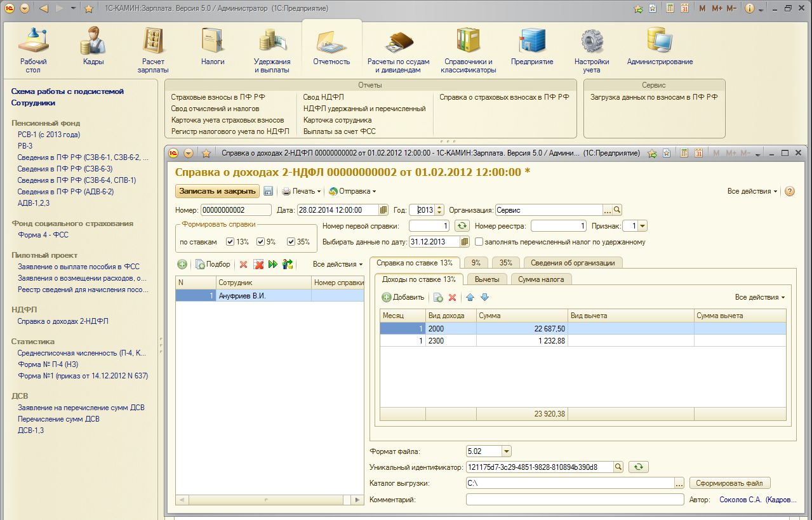Open Расчеты по ссудам и дивидендам
This screenshot has height=520, width=812.
coord(399,50)
